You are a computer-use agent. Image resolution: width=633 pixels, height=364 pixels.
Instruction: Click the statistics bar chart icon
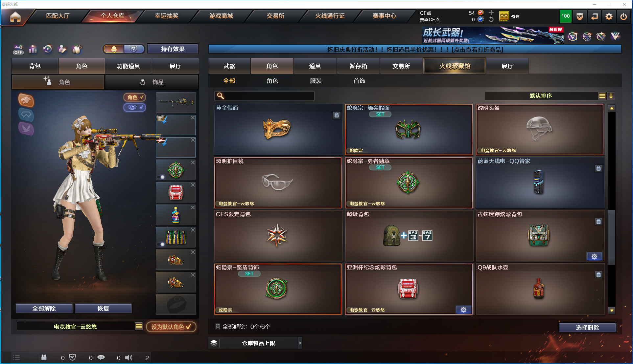[33, 49]
